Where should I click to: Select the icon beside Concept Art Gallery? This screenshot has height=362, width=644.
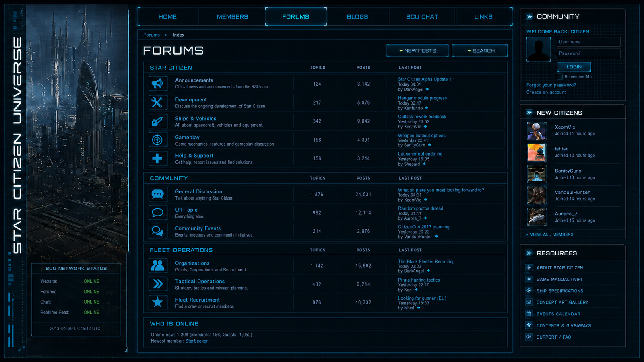click(529, 302)
